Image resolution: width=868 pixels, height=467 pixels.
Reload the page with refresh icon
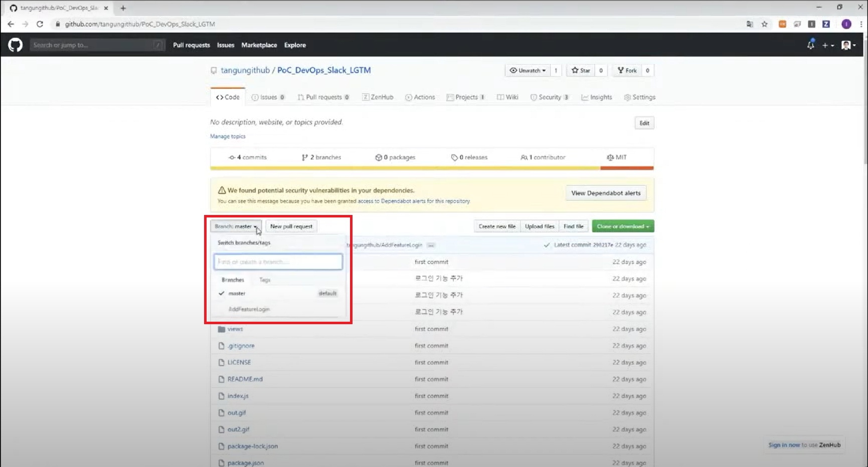(40, 24)
